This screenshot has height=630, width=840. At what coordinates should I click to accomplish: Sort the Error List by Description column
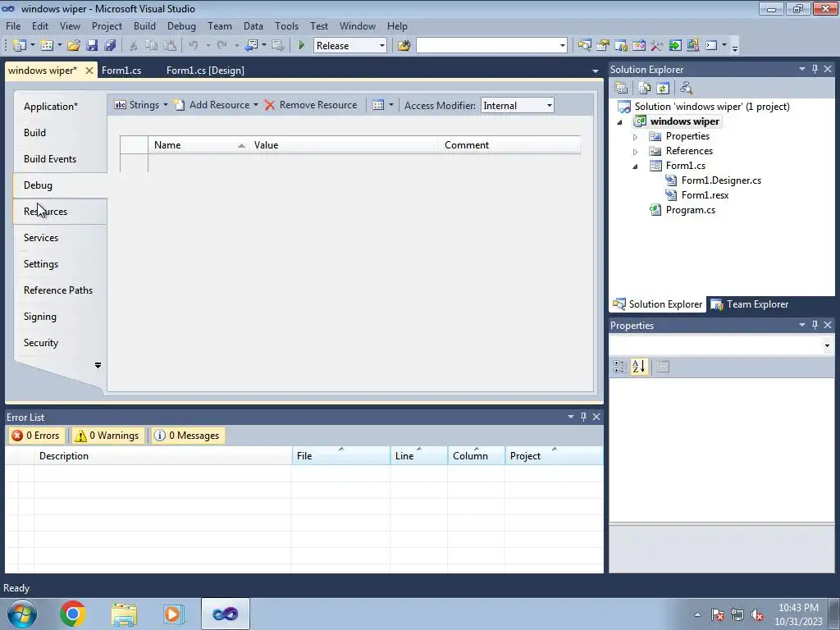coord(163,456)
